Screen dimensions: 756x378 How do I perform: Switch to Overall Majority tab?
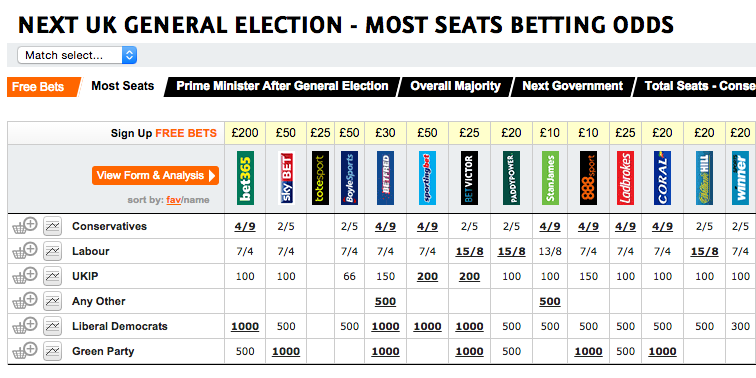455,86
